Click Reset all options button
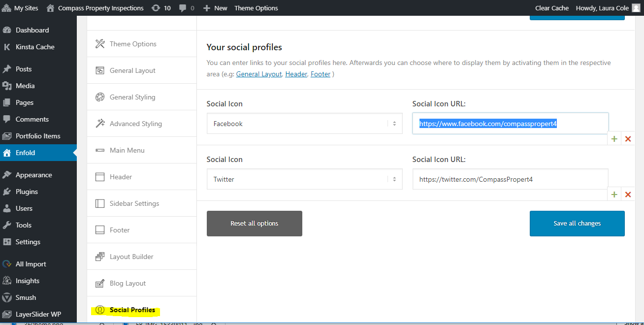 click(x=255, y=224)
